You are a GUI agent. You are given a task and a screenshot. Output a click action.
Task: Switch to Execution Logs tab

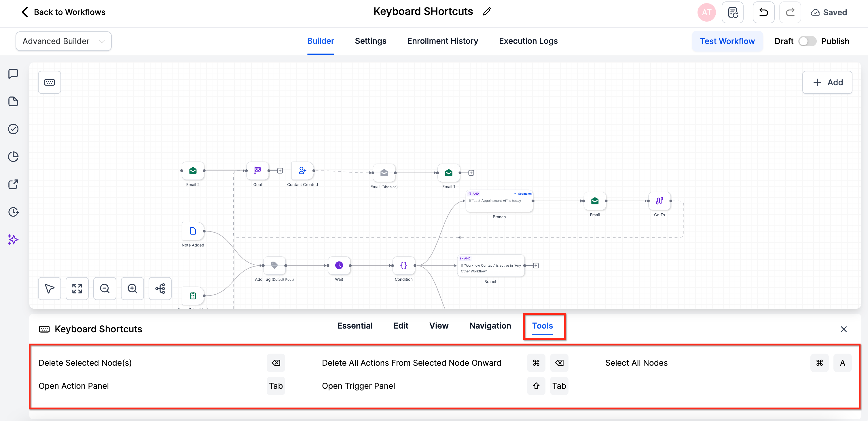(x=528, y=41)
